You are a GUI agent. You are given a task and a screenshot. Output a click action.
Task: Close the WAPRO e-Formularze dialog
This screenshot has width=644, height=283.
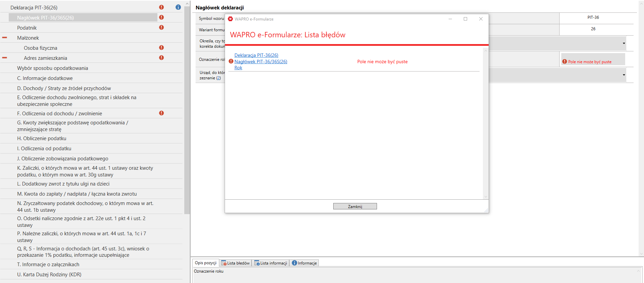(x=481, y=19)
